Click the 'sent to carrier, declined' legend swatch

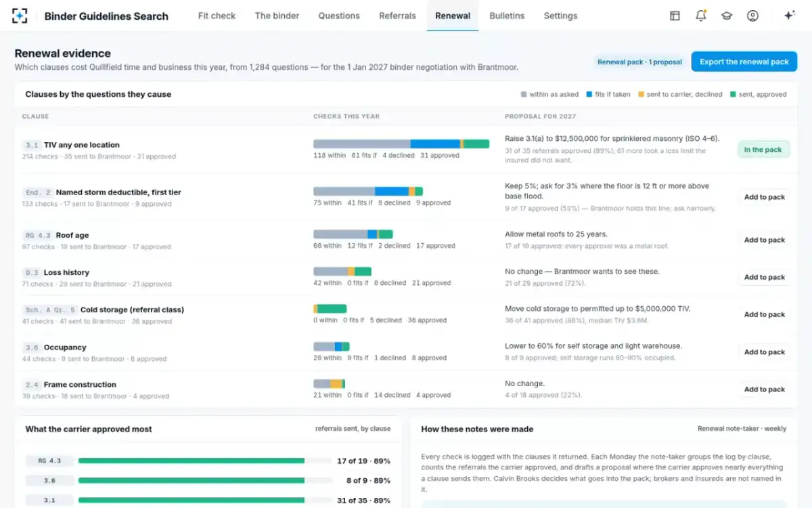(x=641, y=95)
